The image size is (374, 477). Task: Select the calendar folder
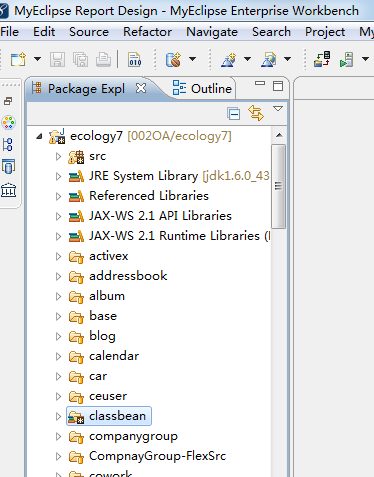point(114,356)
